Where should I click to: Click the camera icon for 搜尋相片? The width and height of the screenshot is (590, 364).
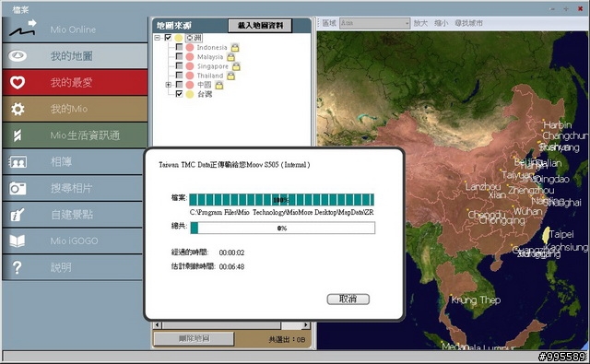pos(18,188)
